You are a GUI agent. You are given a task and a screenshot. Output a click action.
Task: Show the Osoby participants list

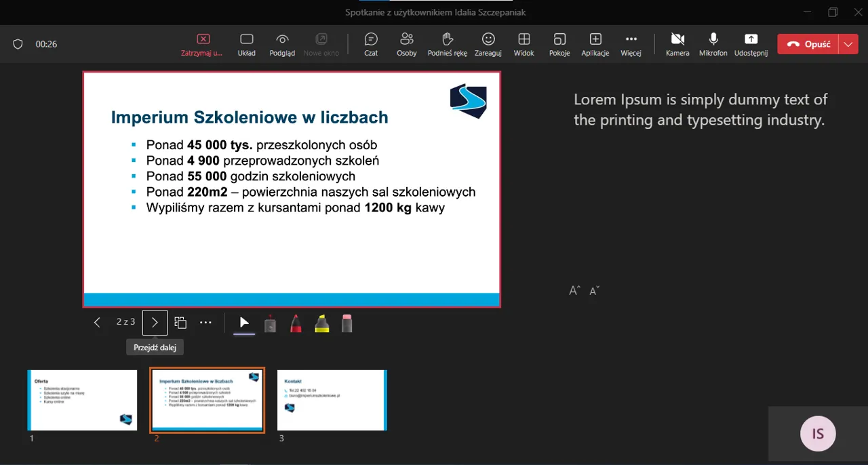[x=406, y=43]
